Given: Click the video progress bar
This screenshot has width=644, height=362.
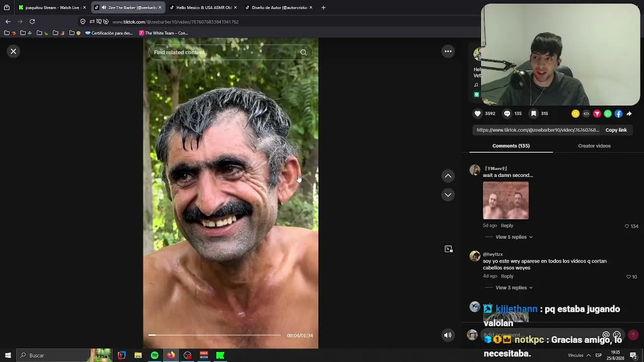Looking at the screenshot, I should [x=214, y=335].
